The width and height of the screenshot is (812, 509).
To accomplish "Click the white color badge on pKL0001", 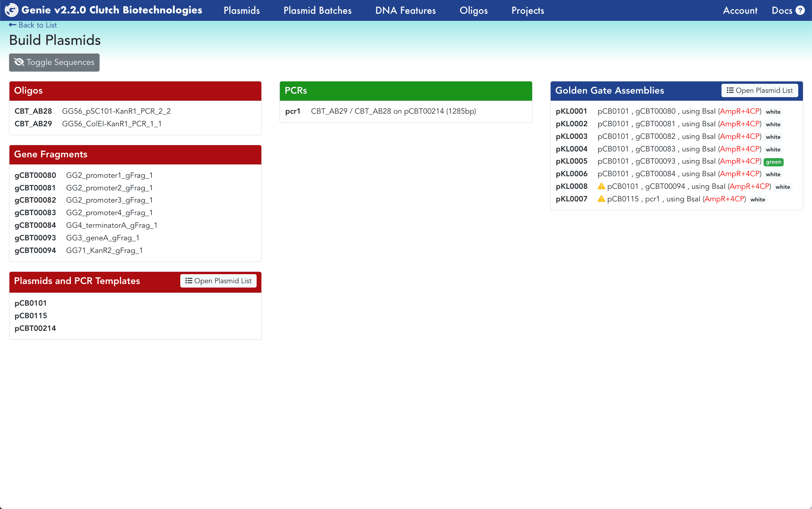I will point(773,112).
